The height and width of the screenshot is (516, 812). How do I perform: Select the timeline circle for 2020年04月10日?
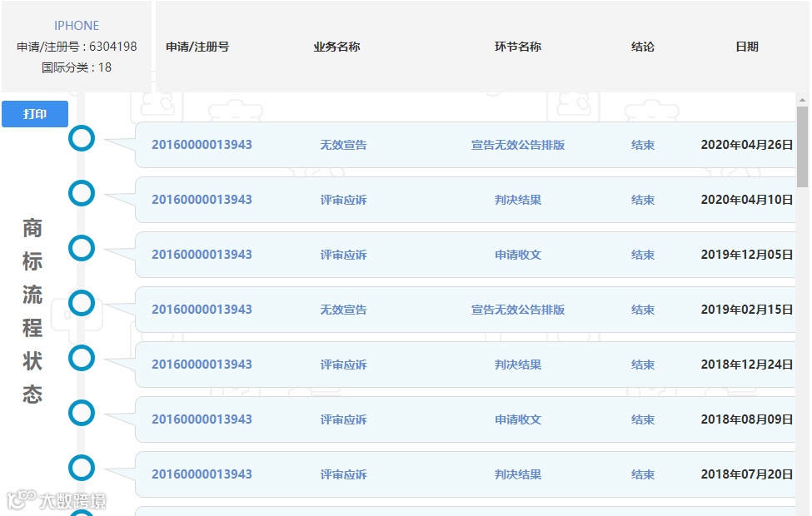click(82, 193)
